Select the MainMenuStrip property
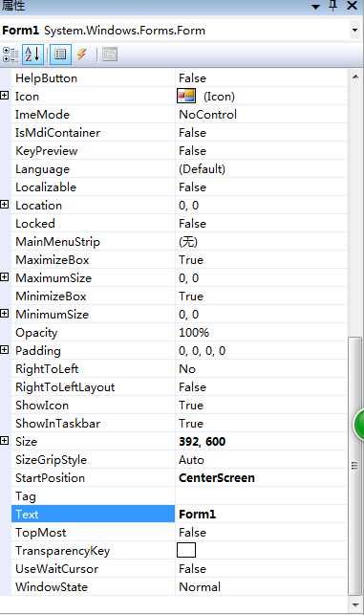 (57, 242)
